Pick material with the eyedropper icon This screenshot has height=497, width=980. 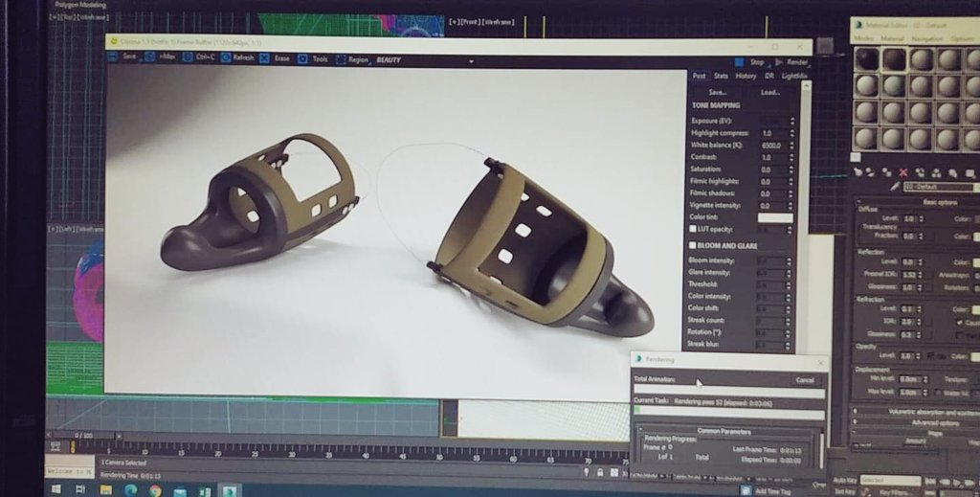pyautogui.click(x=895, y=187)
